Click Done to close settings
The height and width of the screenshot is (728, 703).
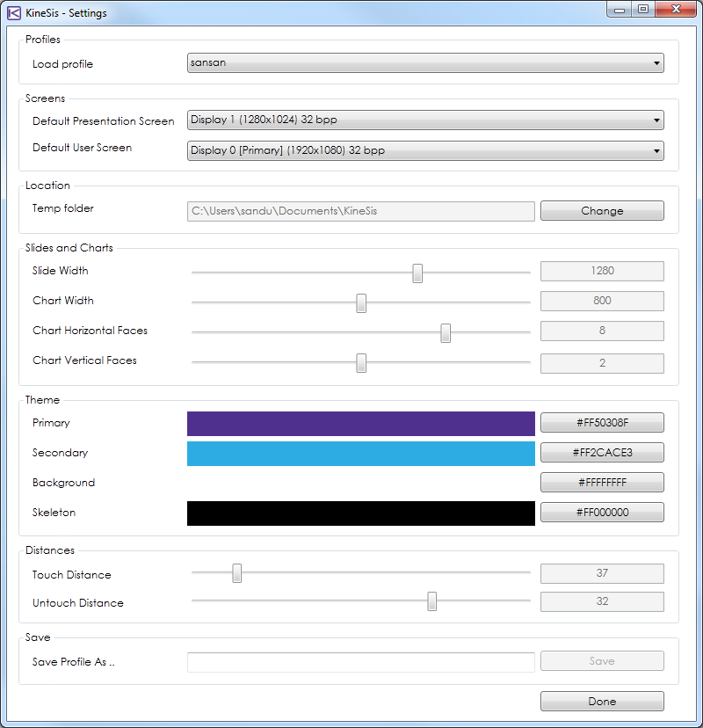(602, 702)
